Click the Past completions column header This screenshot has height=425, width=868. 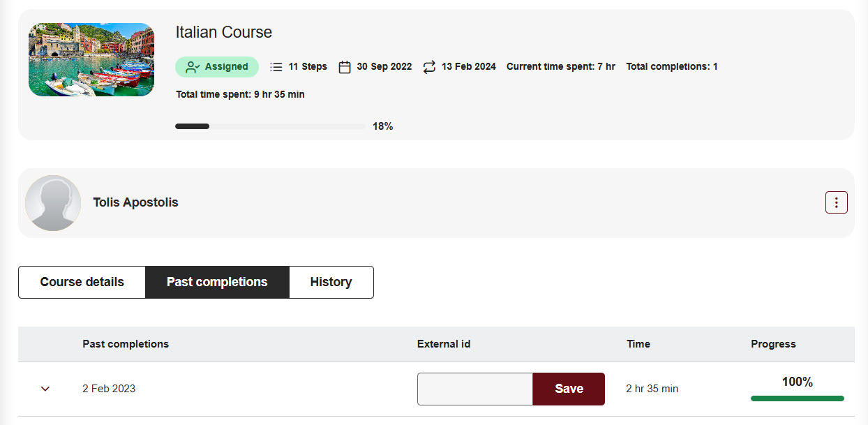(x=126, y=344)
